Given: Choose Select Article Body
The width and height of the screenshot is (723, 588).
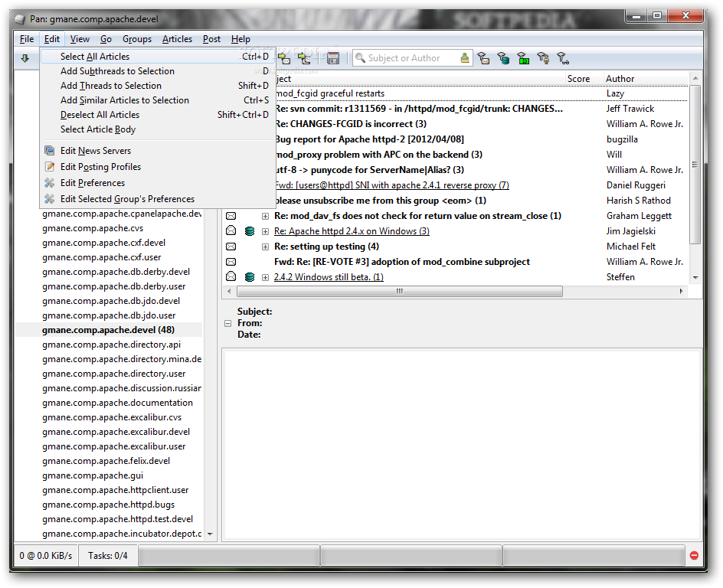Looking at the screenshot, I should (x=157, y=129).
